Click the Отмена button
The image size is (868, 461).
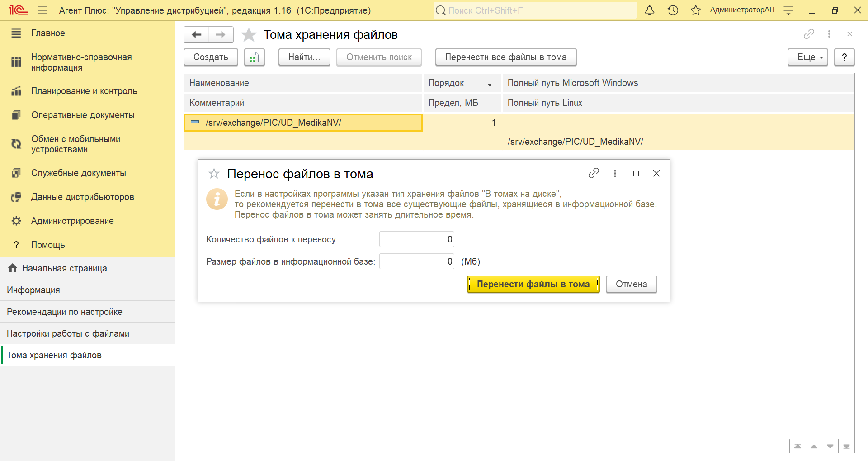tap(632, 284)
